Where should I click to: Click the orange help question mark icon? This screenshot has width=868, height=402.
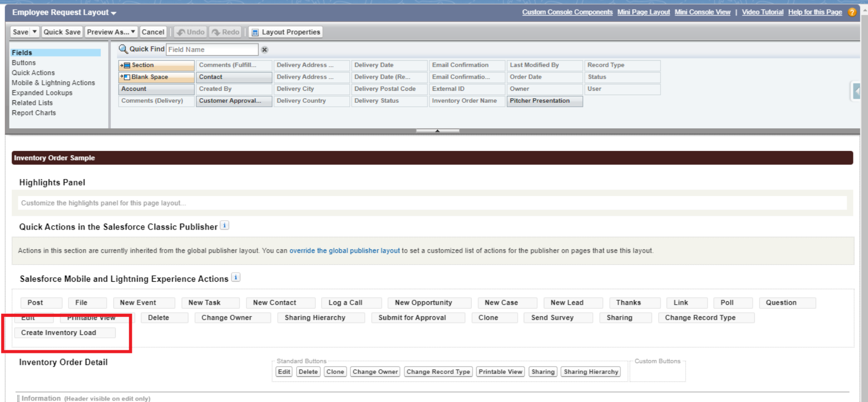point(852,12)
